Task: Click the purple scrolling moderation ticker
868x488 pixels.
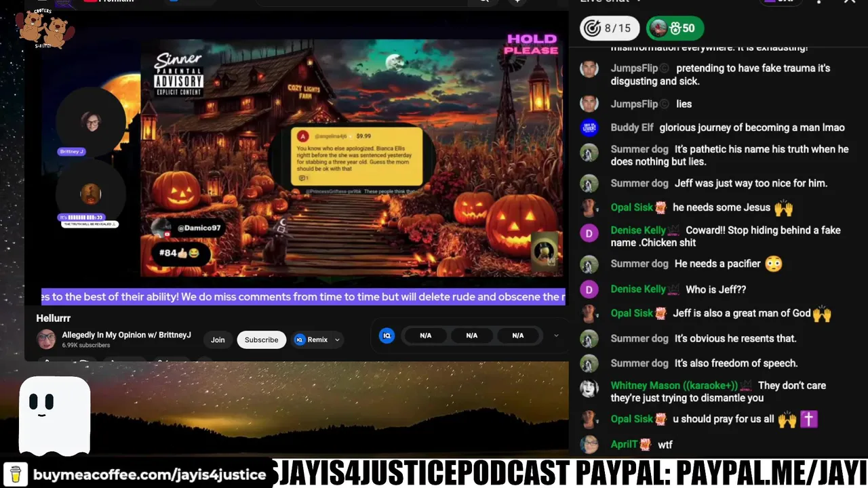Action: tap(303, 297)
